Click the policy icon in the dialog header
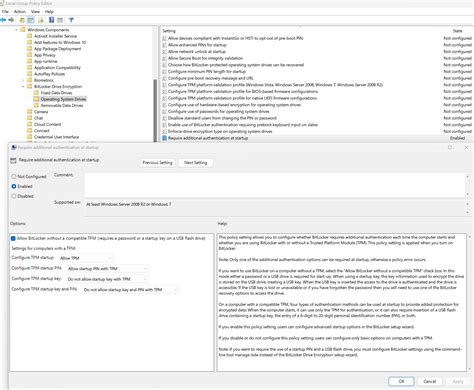 (x=13, y=160)
